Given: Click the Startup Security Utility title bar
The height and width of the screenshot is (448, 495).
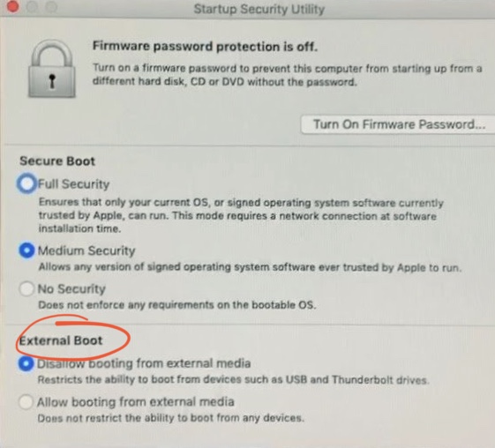Looking at the screenshot, I should click(x=259, y=9).
